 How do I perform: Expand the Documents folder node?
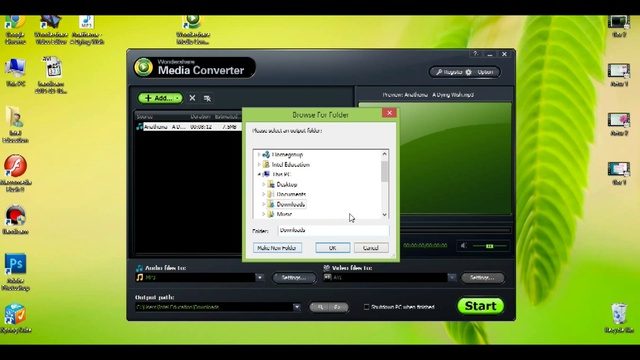click(x=263, y=194)
